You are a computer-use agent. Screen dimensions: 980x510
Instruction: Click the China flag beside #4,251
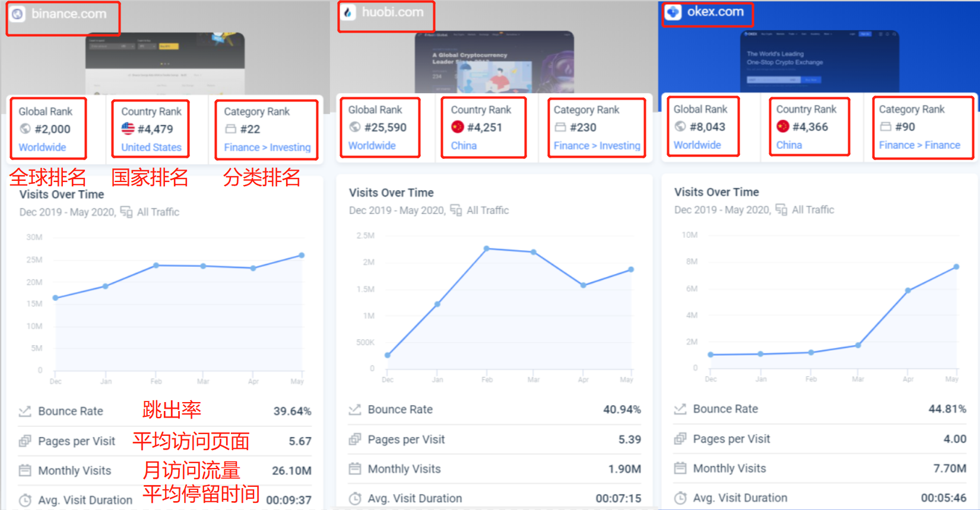[457, 127]
